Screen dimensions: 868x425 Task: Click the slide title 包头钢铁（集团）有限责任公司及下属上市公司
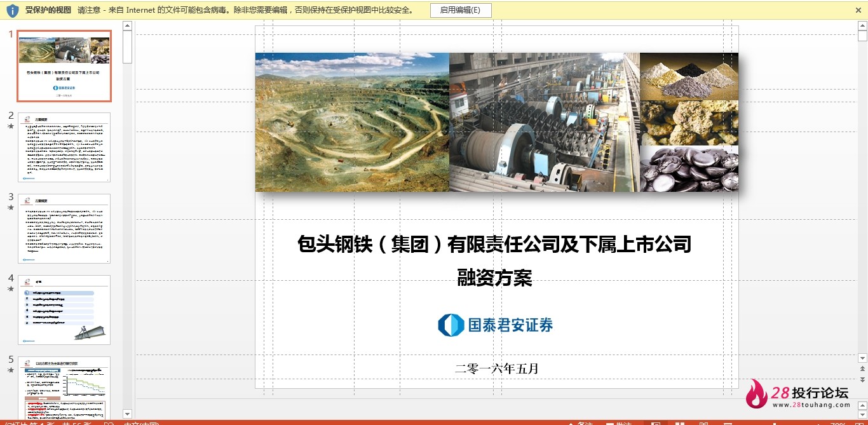tap(494, 244)
